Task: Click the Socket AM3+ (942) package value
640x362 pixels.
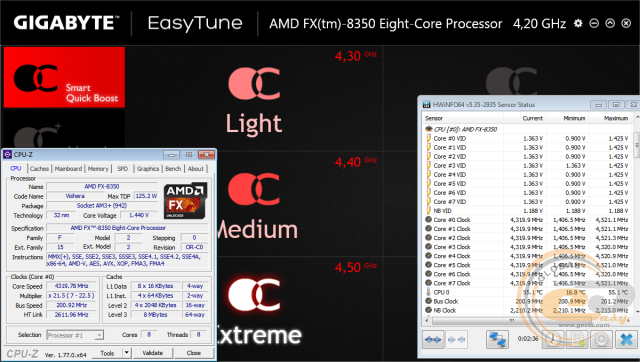Action: click(x=102, y=205)
